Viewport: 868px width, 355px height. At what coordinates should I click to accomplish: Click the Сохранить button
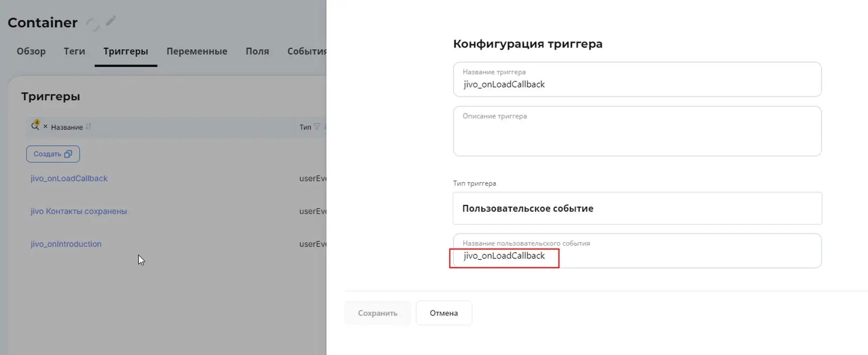378,313
